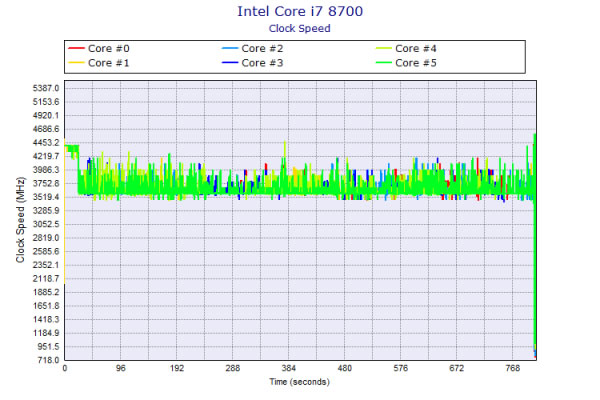
Task: Click the 718.0 y-axis value
Action: point(49,360)
